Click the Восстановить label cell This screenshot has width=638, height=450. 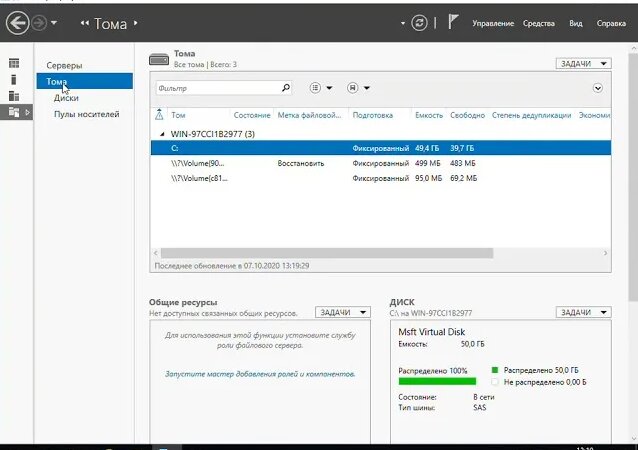pos(301,163)
